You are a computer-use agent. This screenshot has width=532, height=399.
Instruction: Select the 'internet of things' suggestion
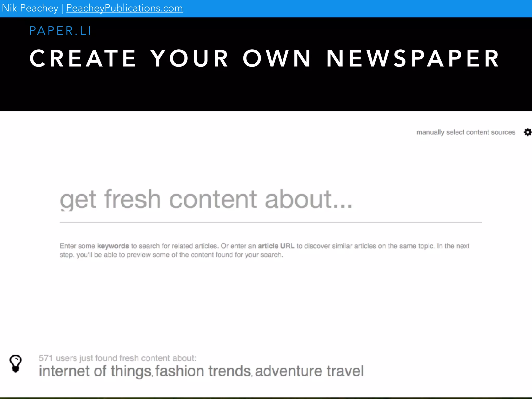click(95, 371)
